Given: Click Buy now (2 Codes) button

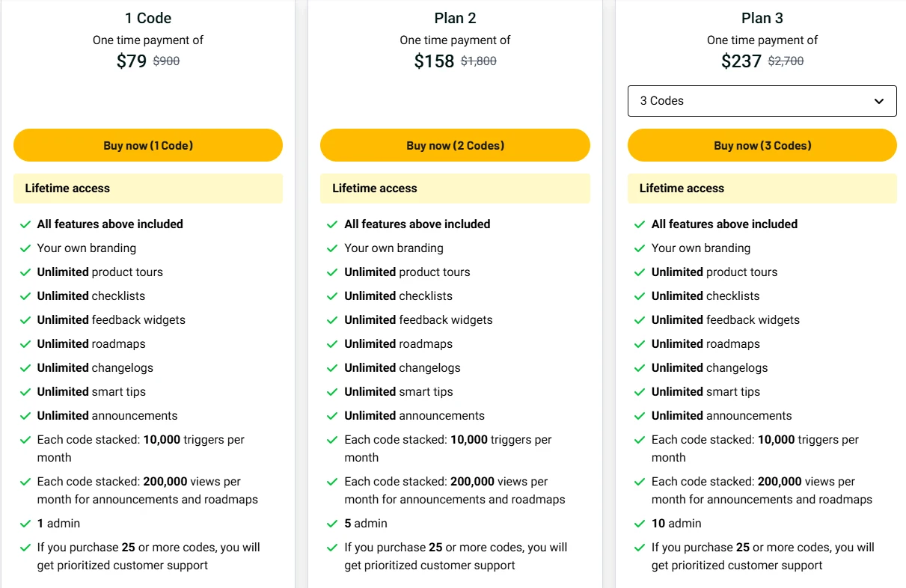Looking at the screenshot, I should [x=455, y=145].
